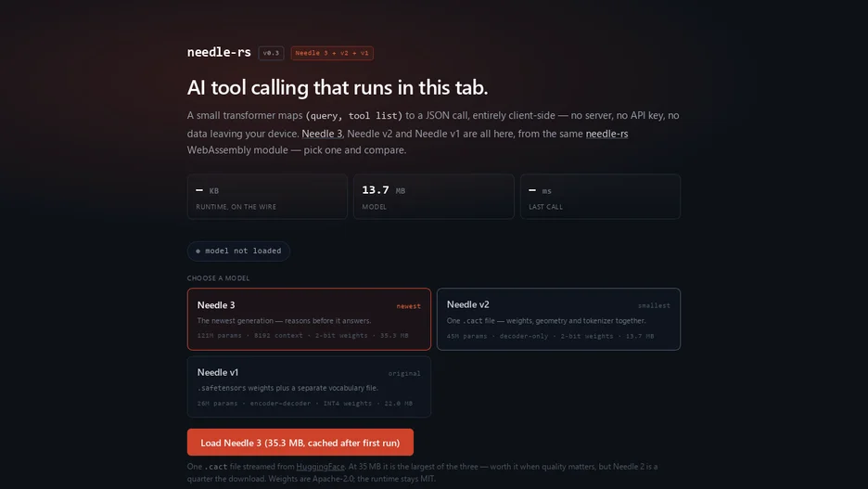Load Needle 3 model button

coord(300,443)
